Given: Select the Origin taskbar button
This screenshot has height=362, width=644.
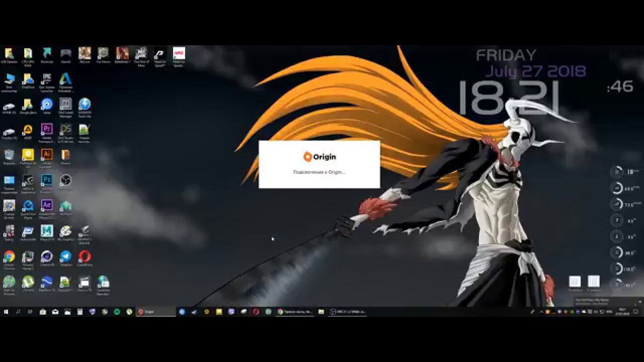Looking at the screenshot, I should pyautogui.click(x=155, y=312).
